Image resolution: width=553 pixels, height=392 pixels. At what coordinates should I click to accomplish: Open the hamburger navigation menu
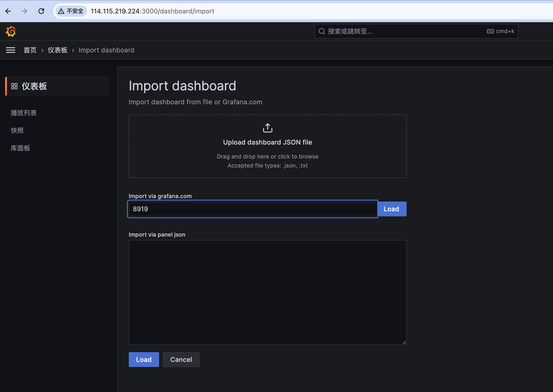(x=11, y=50)
